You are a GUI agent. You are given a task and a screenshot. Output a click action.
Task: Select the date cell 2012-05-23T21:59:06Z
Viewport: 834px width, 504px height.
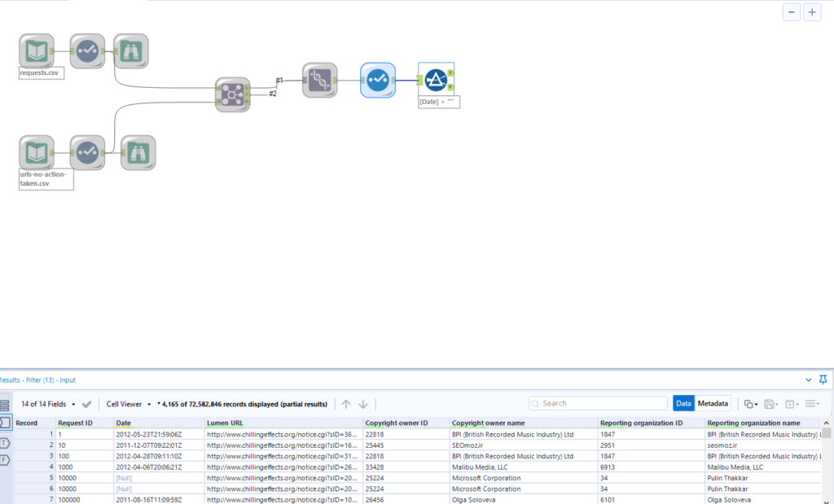click(x=159, y=434)
